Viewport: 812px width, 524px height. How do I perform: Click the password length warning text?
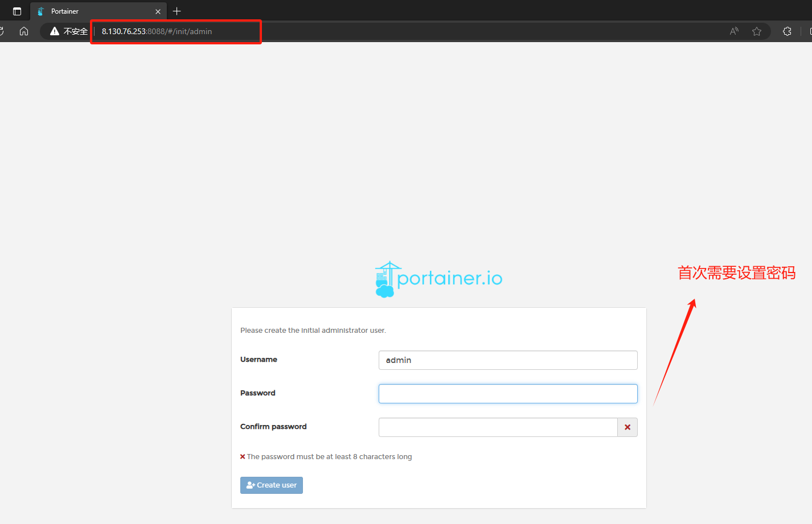(329, 457)
